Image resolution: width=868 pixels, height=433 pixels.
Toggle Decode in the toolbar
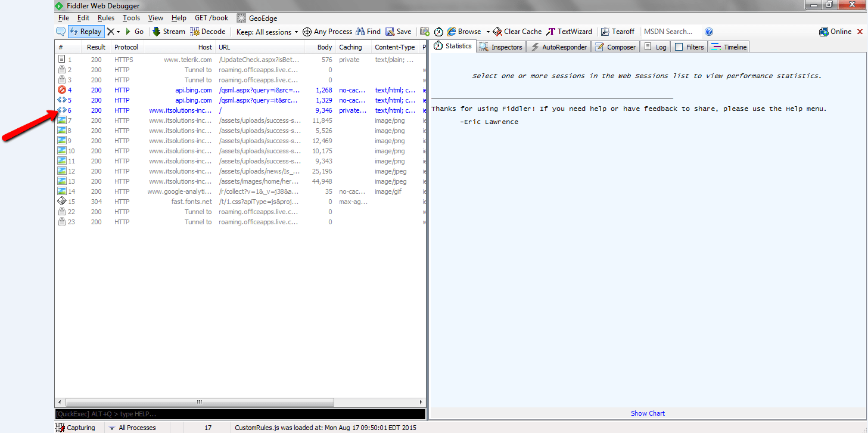click(208, 32)
